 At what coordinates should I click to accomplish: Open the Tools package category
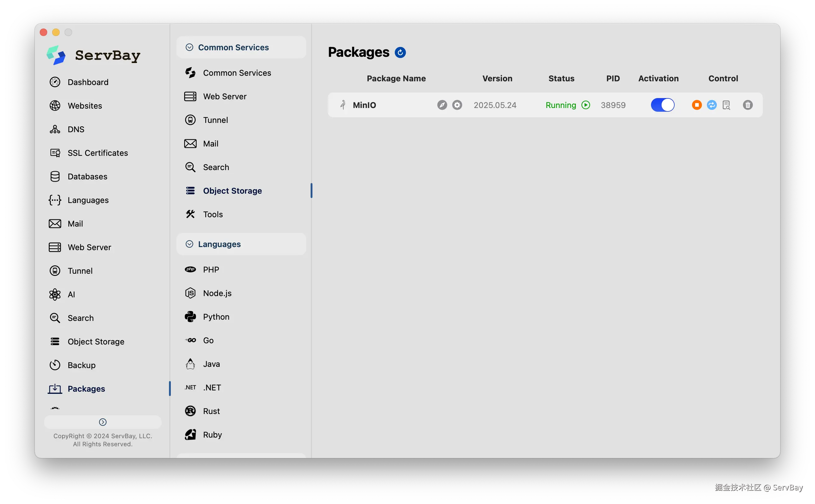[x=212, y=214]
